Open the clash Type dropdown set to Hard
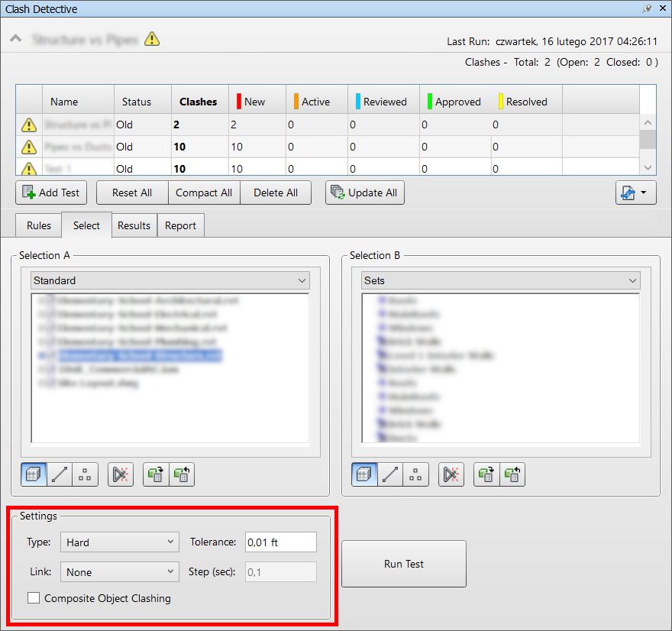This screenshot has width=672, height=631. (120, 542)
